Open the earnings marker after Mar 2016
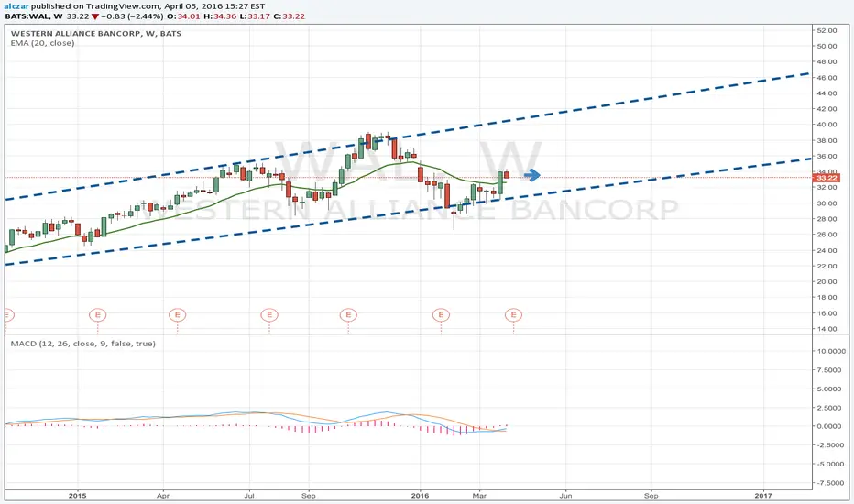854x504 pixels. (x=513, y=314)
